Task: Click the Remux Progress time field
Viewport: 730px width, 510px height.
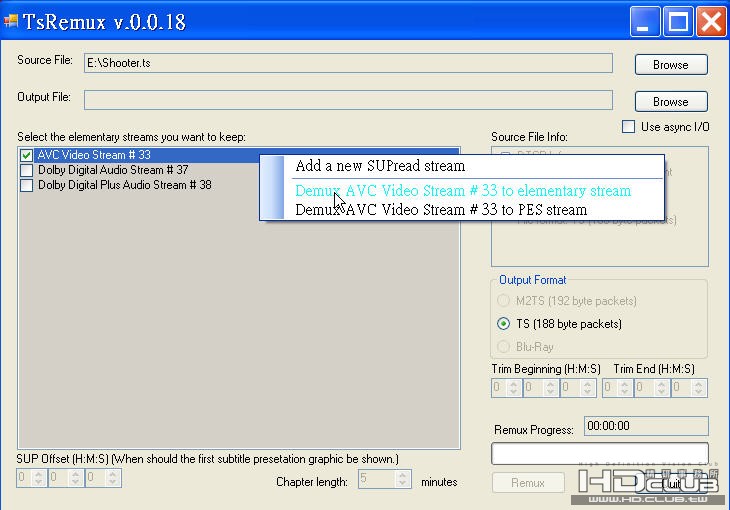Action: point(646,426)
